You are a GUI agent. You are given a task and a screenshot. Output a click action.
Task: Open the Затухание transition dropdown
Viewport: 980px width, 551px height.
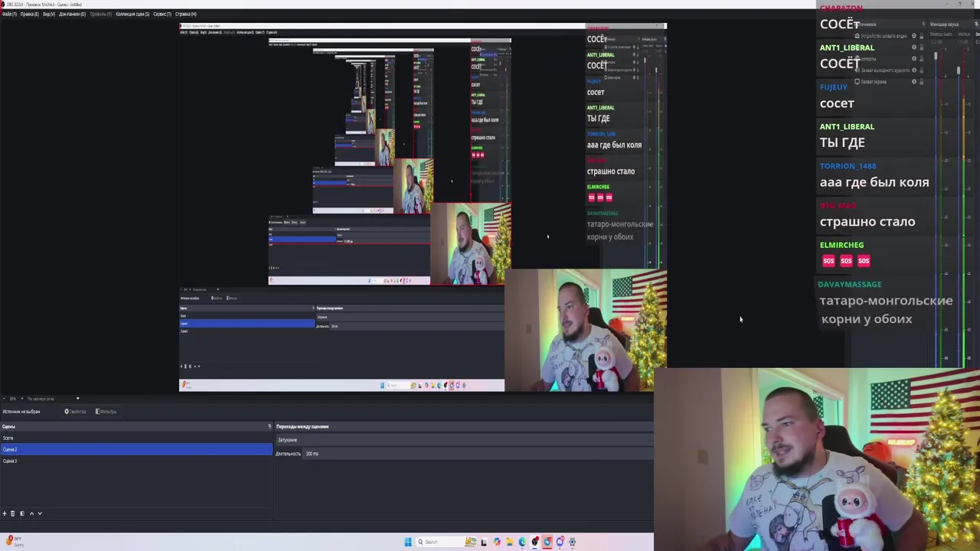pyautogui.click(x=465, y=440)
